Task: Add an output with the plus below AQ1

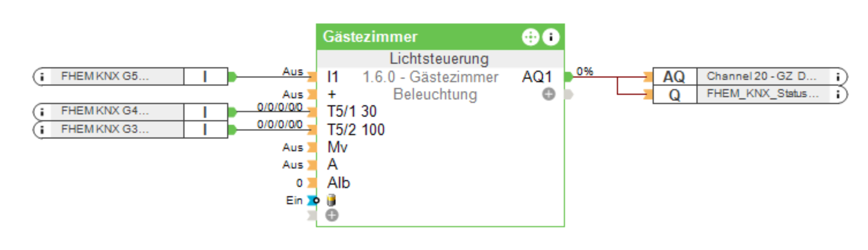Action: point(548,94)
